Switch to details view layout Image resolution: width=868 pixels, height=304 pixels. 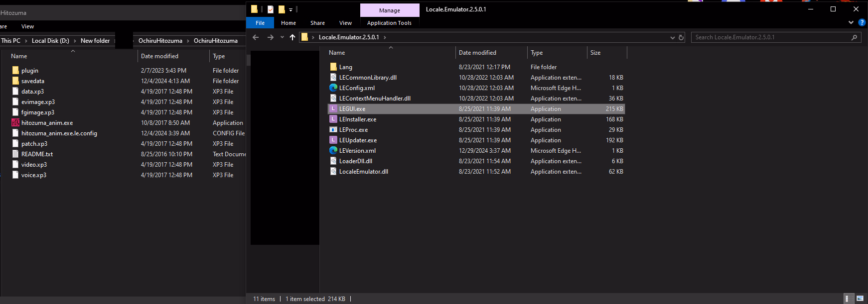click(847, 299)
